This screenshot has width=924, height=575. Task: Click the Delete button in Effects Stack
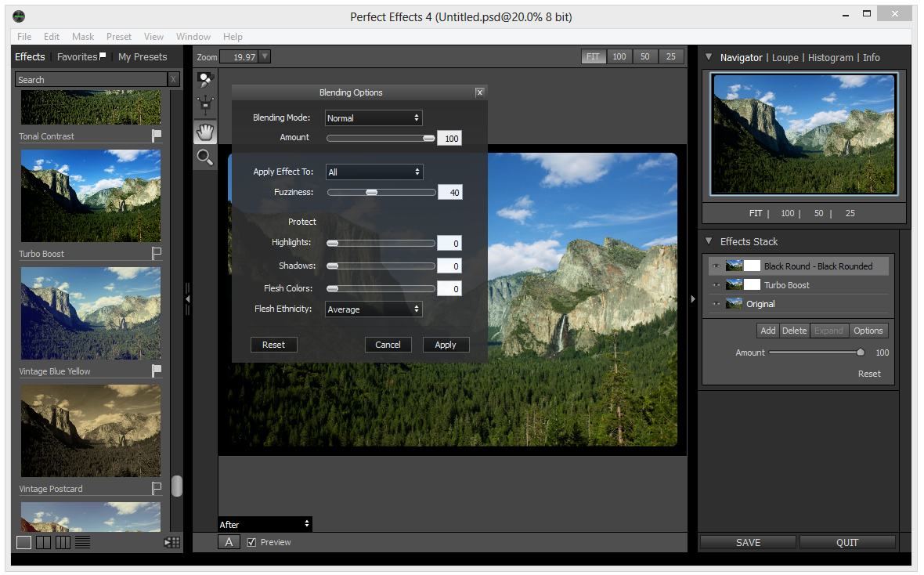pyautogui.click(x=794, y=331)
